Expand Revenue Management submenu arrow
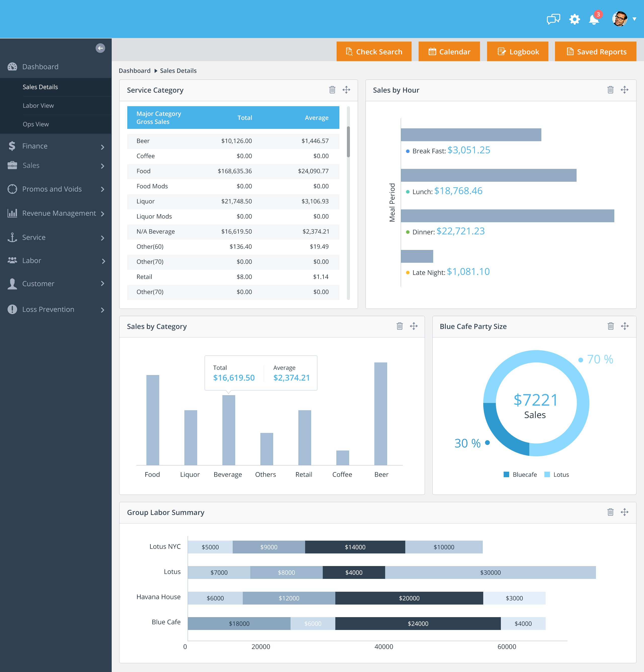This screenshot has height=672, width=644. pos(102,214)
